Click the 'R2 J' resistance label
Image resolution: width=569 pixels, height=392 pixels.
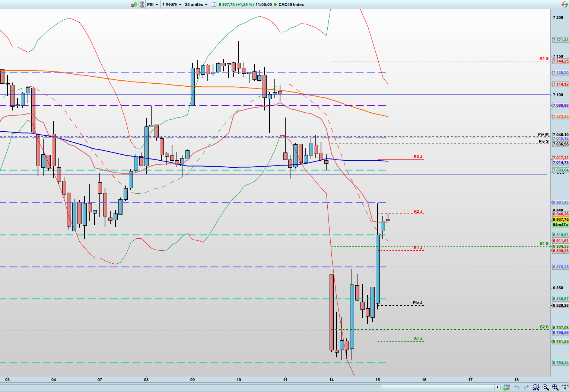click(x=418, y=211)
